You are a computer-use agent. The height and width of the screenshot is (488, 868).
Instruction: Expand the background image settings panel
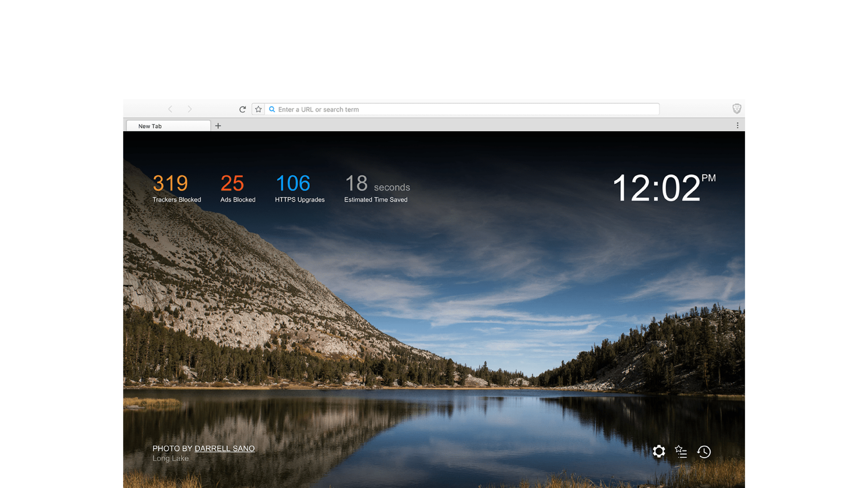659,451
